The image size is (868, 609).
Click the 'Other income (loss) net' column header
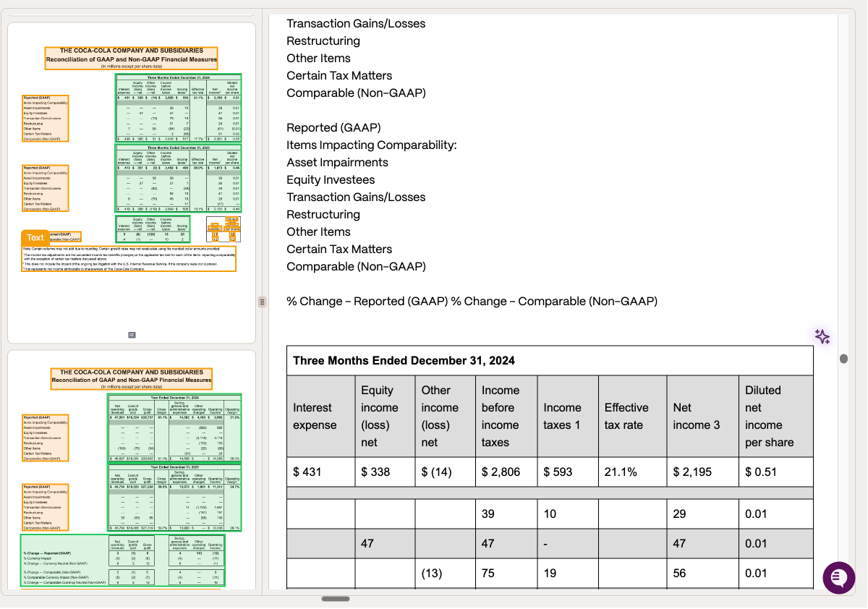click(x=446, y=416)
